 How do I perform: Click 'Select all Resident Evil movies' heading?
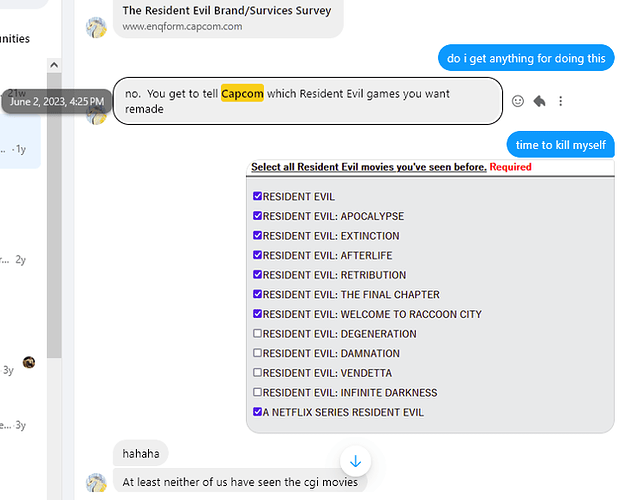(x=369, y=167)
